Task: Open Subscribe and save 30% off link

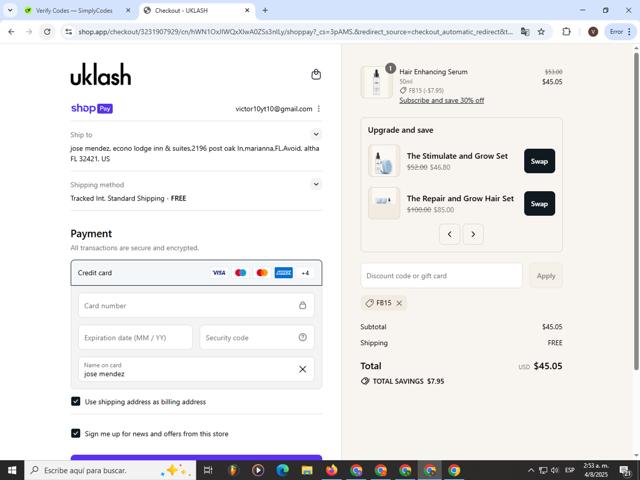Action: (442, 100)
